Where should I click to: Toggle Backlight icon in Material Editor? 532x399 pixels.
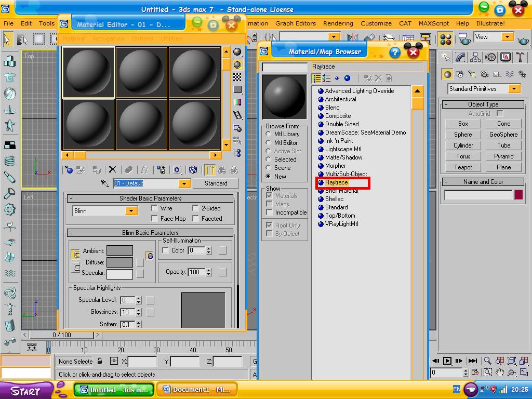[x=237, y=64]
